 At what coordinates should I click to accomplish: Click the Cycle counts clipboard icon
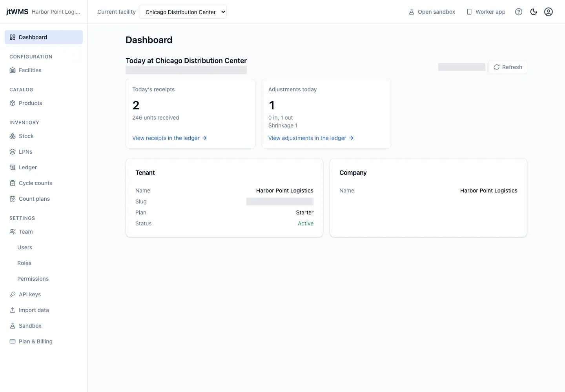pyautogui.click(x=13, y=183)
